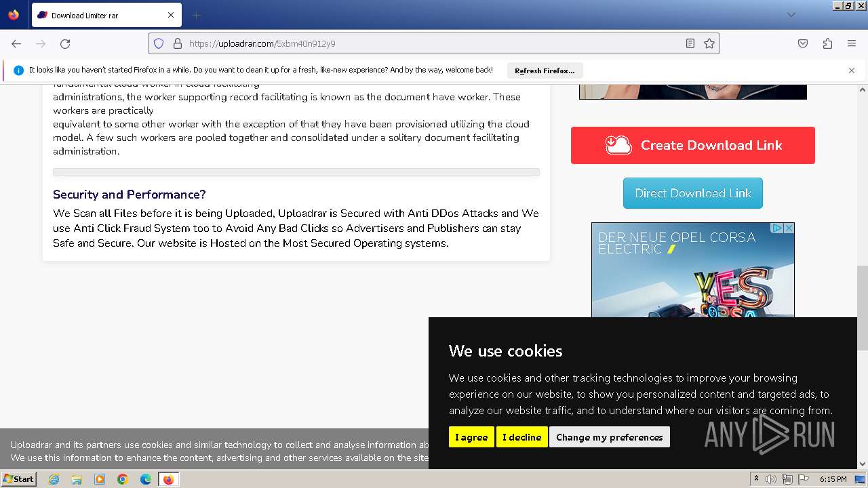Click the Refresh Firefox... button
Screen dimensions: 868x488
pyautogui.click(x=545, y=70)
